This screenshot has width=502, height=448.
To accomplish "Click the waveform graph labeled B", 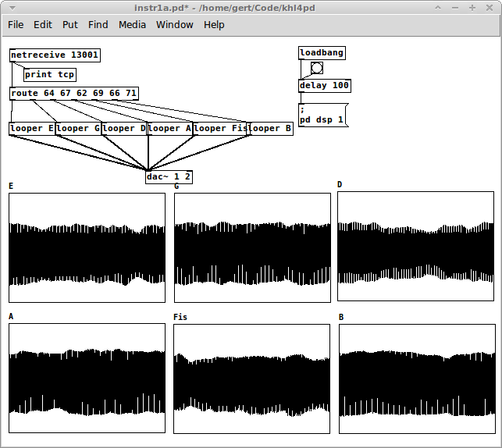I will tap(416, 379).
